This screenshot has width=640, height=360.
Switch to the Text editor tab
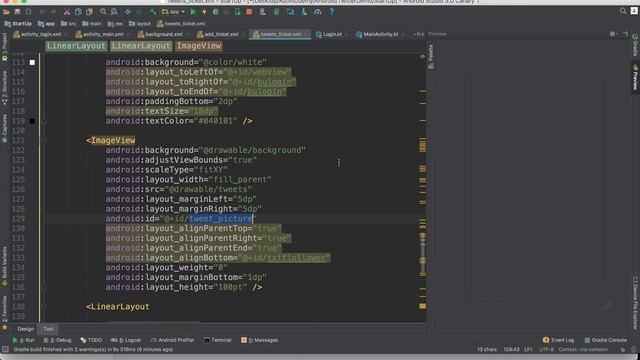point(48,329)
